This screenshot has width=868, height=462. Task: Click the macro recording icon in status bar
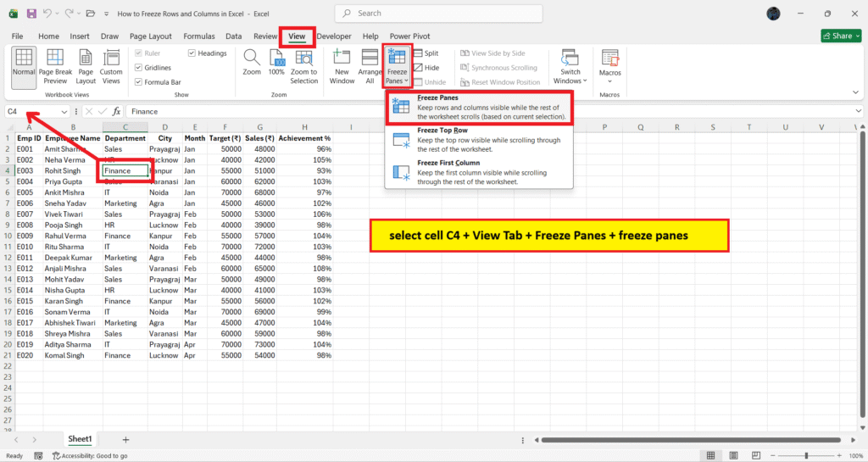tap(38, 455)
